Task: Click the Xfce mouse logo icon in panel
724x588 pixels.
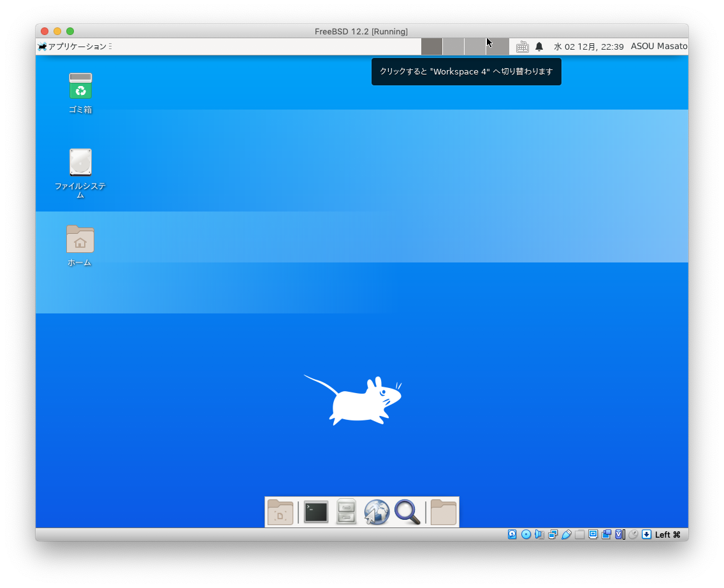Action: pyautogui.click(x=42, y=47)
